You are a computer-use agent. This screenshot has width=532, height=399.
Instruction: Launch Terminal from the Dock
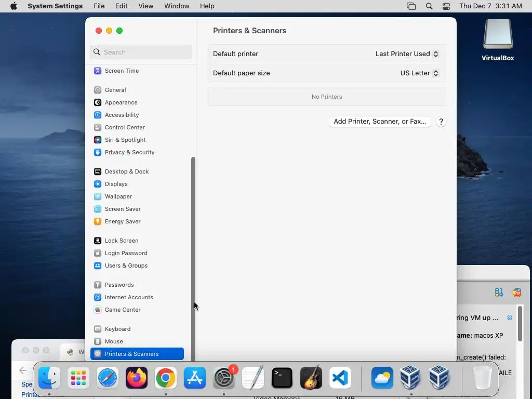282,378
